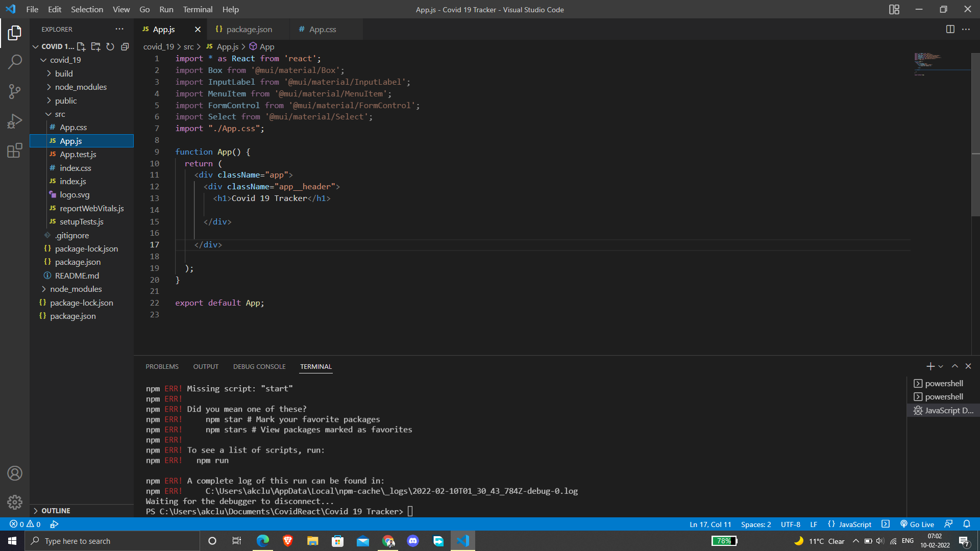Open notifications bell in status bar
Screen dimensions: 980x551
967,524
